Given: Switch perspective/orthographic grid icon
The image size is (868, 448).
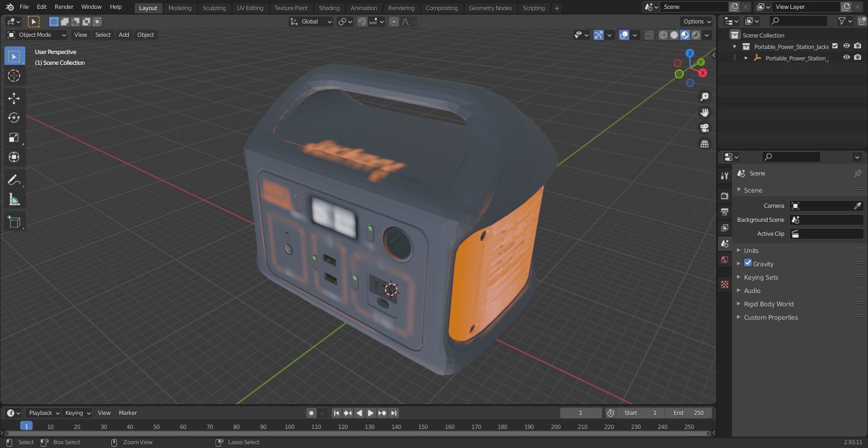Looking at the screenshot, I should point(704,144).
